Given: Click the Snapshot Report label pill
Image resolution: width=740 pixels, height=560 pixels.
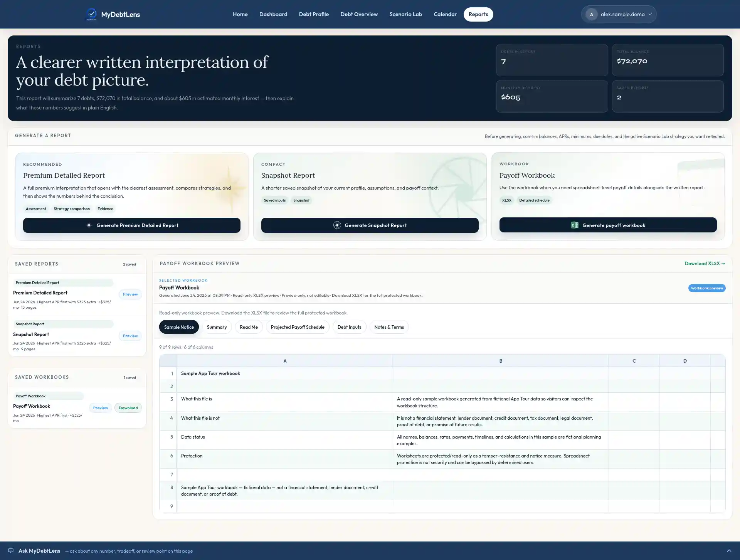Looking at the screenshot, I should click(x=63, y=324).
